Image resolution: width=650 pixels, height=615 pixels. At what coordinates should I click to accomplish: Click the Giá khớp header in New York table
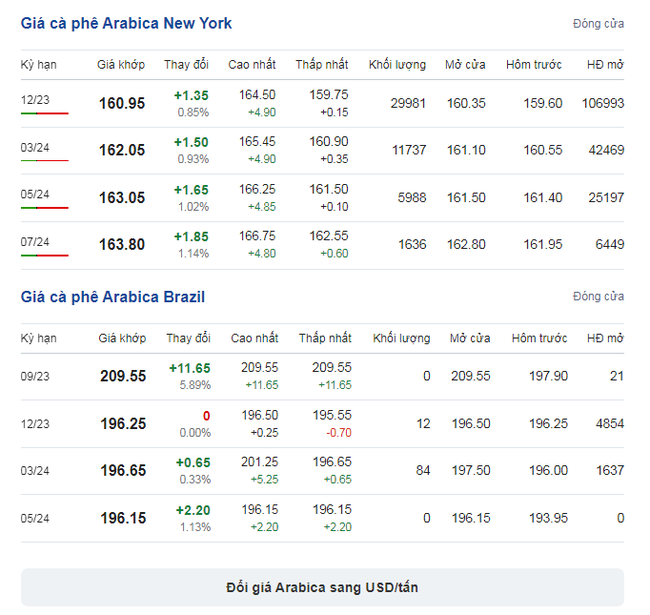click(121, 65)
